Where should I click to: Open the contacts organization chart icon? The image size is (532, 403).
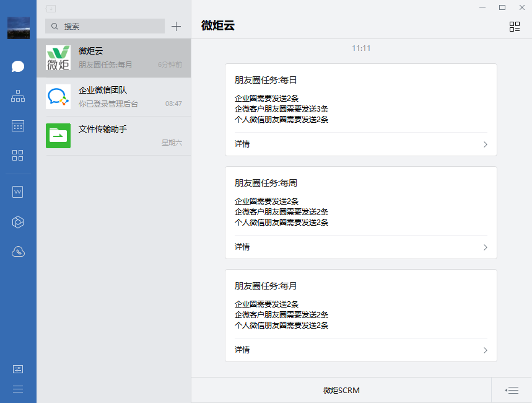pos(18,96)
